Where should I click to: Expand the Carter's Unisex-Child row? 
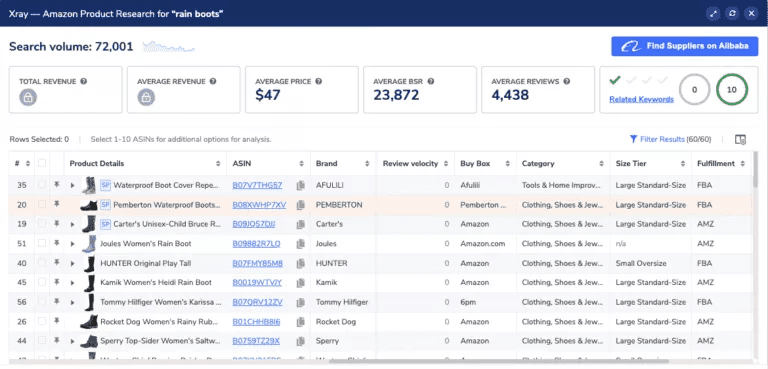point(72,224)
